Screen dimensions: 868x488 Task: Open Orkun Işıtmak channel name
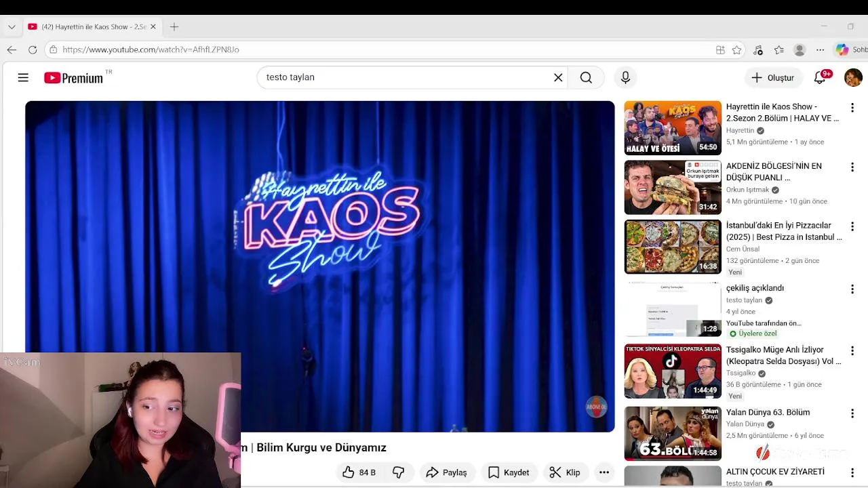point(747,190)
